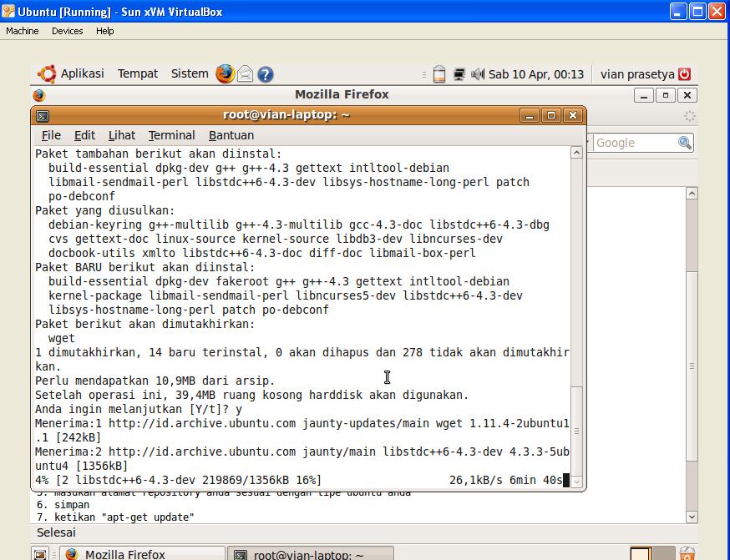Open the volume speaker icon
The width and height of the screenshot is (730, 560).
pyautogui.click(x=478, y=74)
